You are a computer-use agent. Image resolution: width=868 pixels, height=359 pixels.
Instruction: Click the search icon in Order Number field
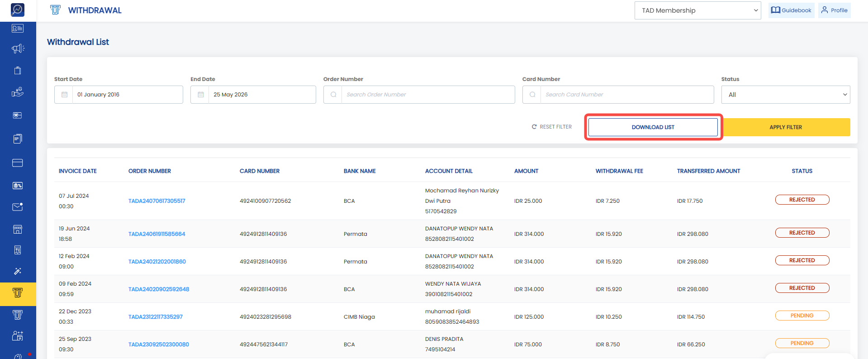pyautogui.click(x=333, y=95)
